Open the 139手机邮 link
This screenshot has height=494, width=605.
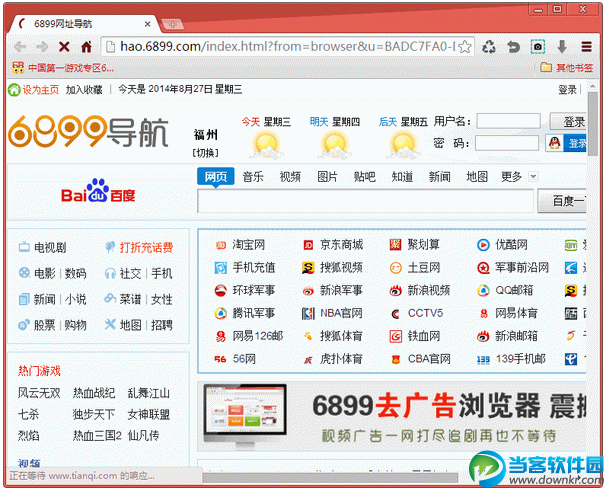[521, 359]
